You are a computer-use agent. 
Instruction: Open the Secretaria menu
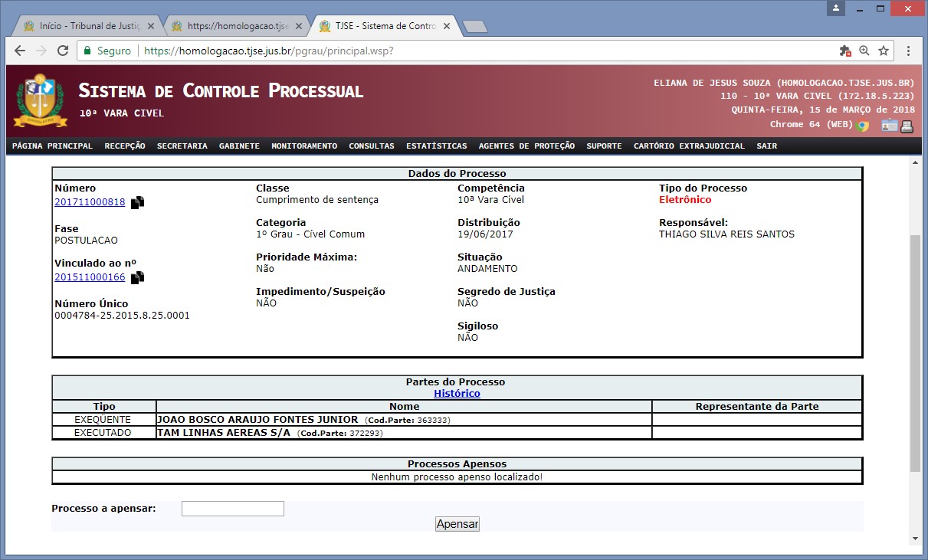[x=182, y=146]
